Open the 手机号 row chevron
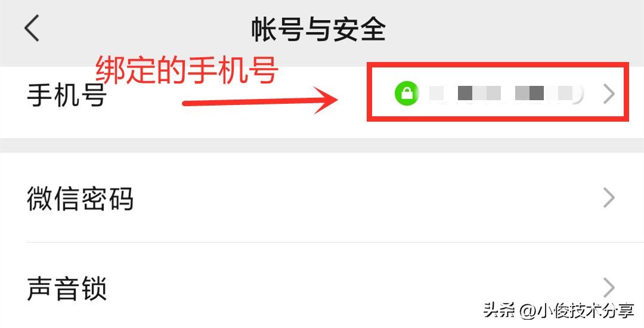 [609, 94]
